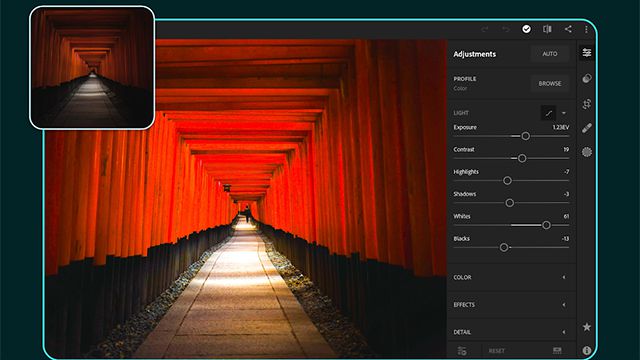Click the Whites slider handle

[547, 225]
